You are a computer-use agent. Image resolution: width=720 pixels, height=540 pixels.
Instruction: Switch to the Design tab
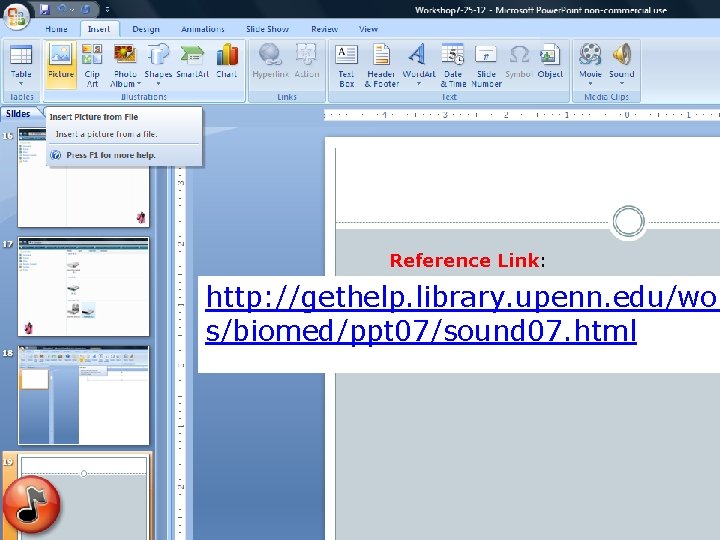coord(146,29)
